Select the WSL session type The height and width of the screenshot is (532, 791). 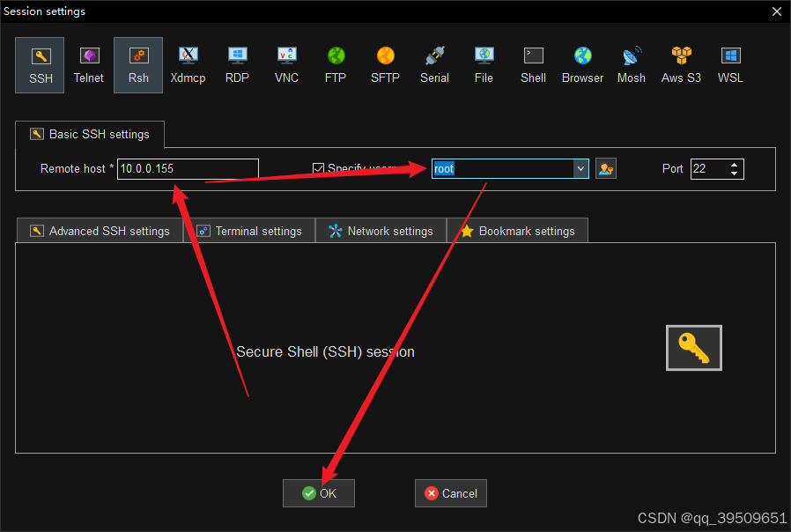coord(730,65)
